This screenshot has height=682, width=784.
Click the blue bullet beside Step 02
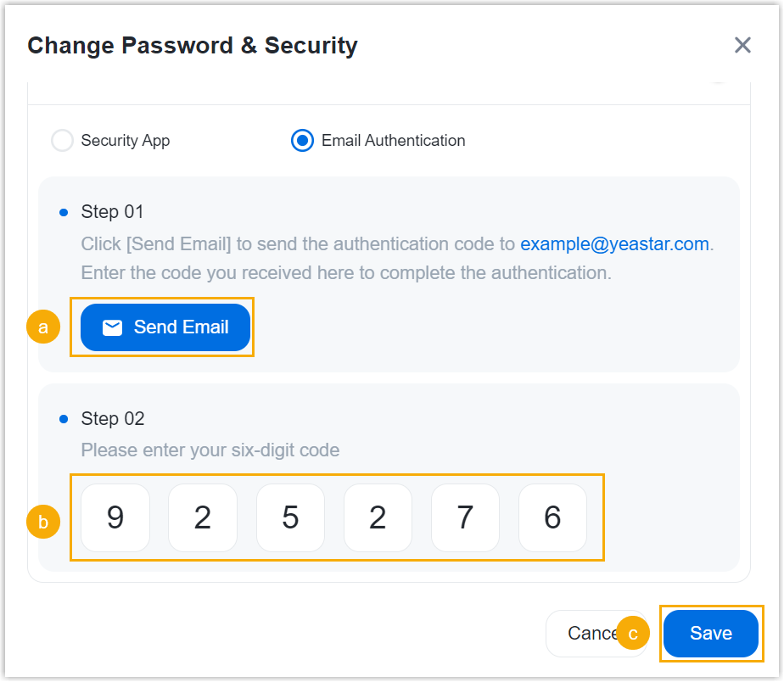64,419
